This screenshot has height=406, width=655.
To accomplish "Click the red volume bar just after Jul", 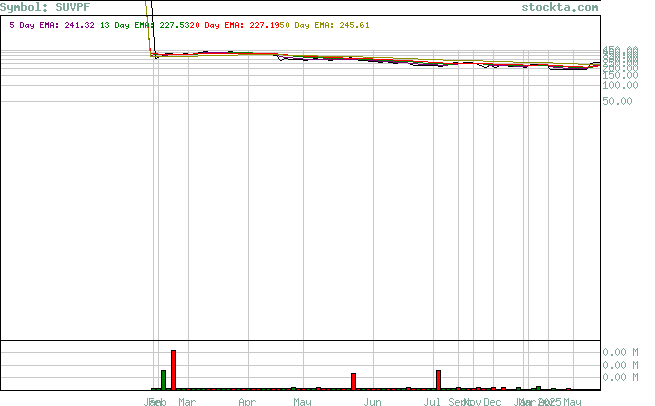I will coord(439,380).
